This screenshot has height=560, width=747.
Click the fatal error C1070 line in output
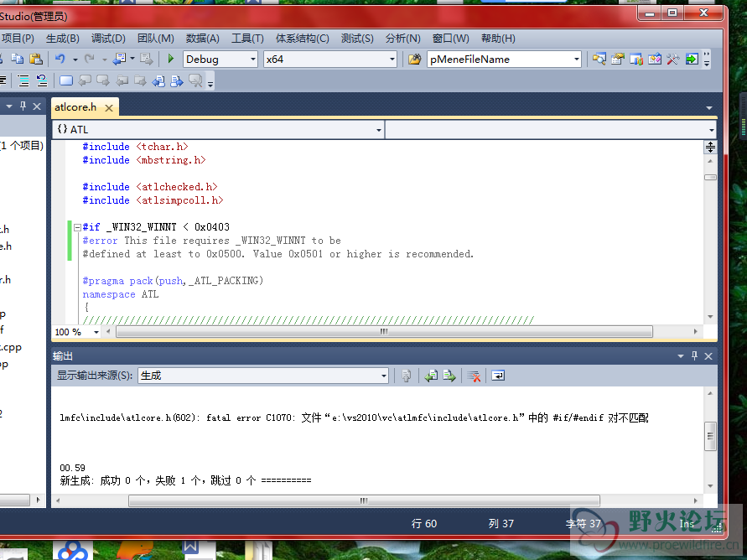[x=354, y=417]
